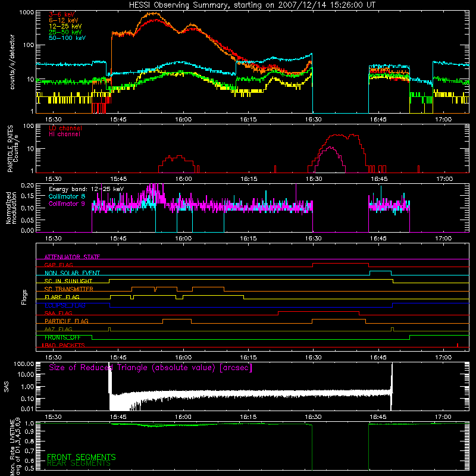
Task: Click the raised red GAP_FLAG segment
Action: tap(340, 264)
